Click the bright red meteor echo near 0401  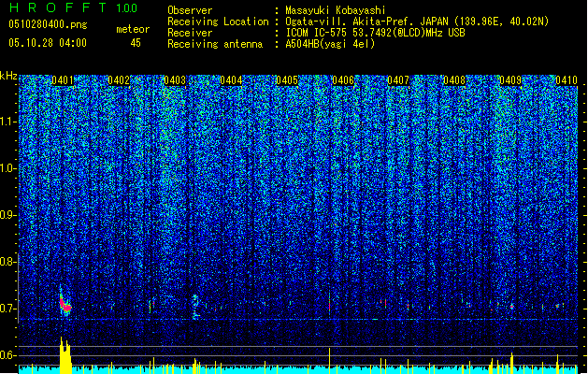tap(65, 304)
